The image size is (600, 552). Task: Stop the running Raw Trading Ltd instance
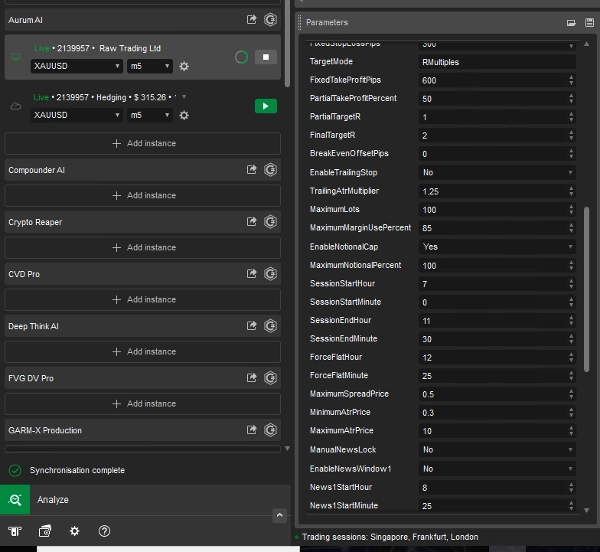tap(266, 57)
